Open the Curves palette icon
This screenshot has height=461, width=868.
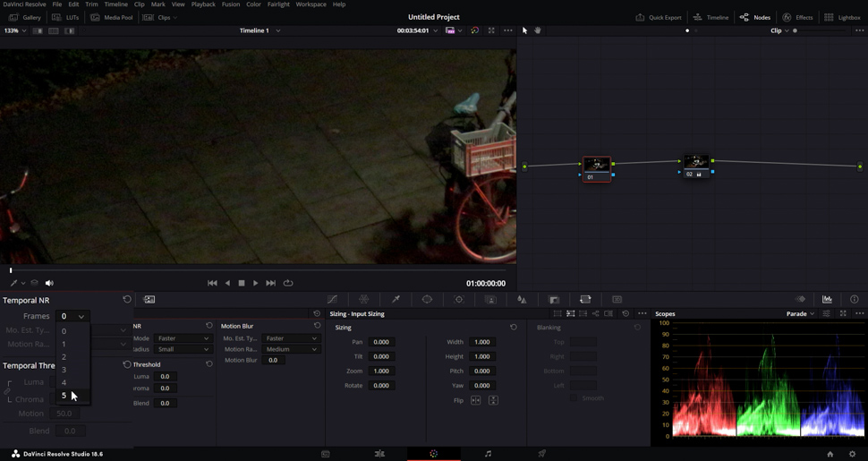tap(332, 299)
